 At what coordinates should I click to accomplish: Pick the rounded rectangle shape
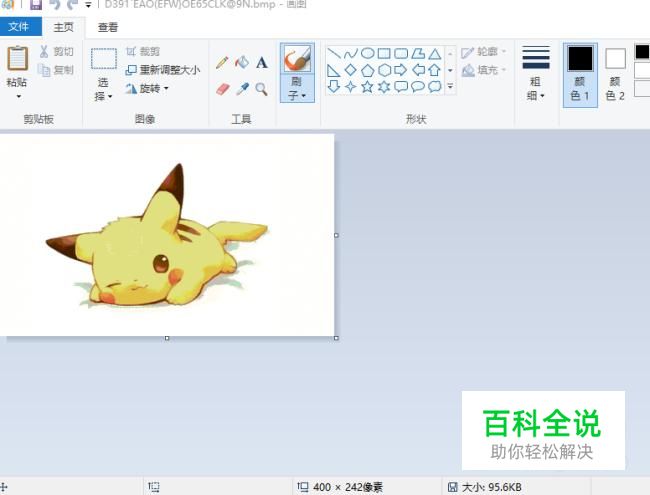[x=401, y=53]
